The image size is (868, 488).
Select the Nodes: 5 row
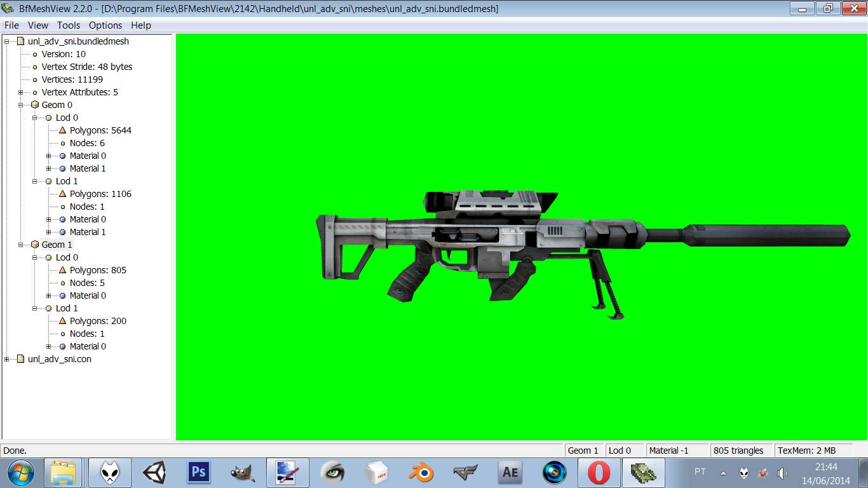[x=87, y=283]
